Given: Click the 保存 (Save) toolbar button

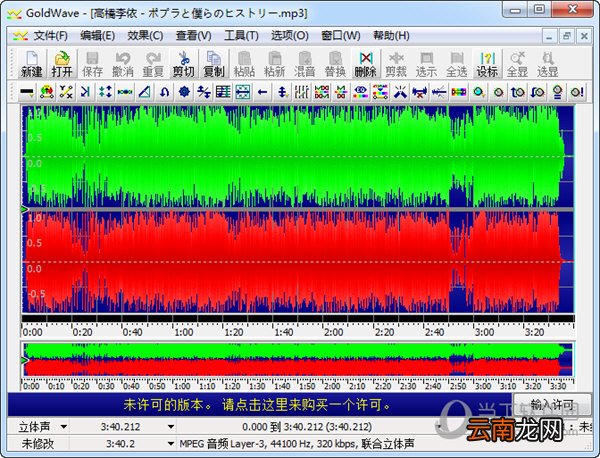Looking at the screenshot, I should coord(92,64).
